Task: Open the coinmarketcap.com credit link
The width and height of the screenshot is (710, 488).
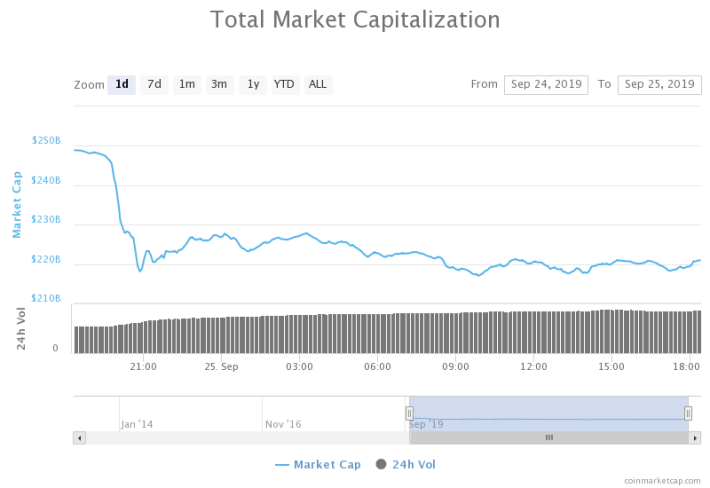Action: coord(662,481)
